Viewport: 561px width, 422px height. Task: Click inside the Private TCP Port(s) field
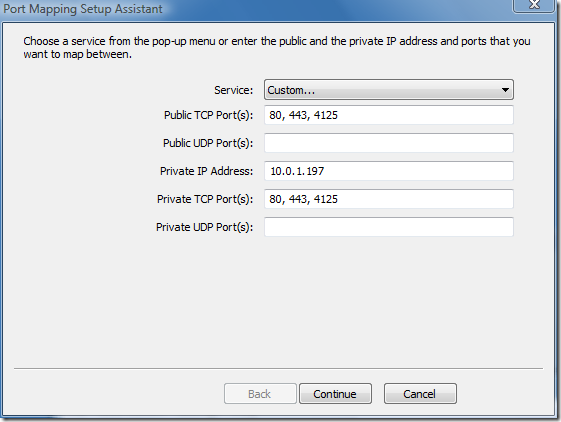389,199
